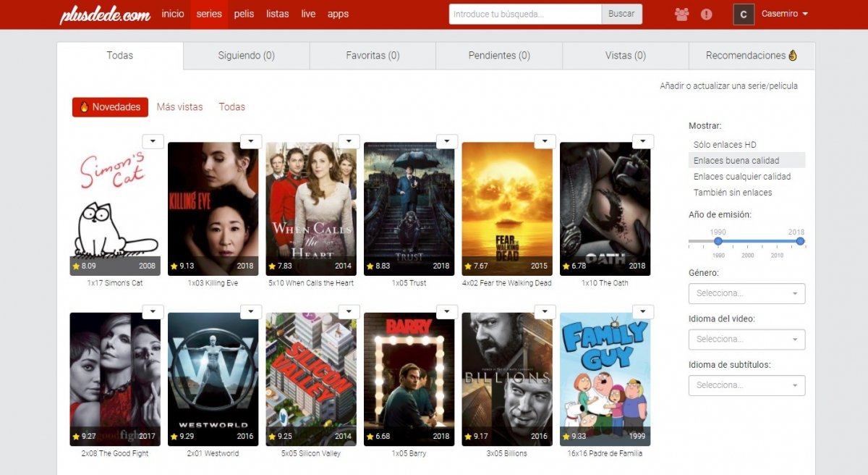This screenshot has height=475, width=868.
Task: Open live in the top menu
Action: (x=308, y=14)
